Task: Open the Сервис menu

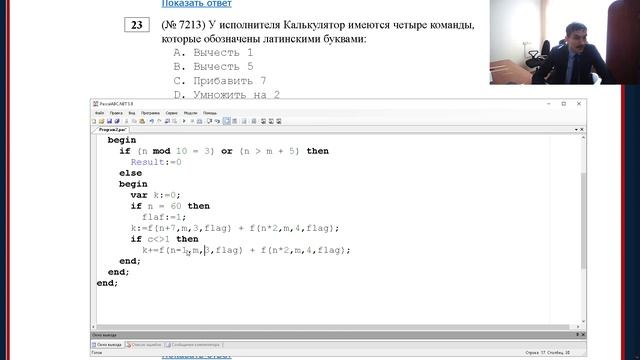Action: click(171, 113)
